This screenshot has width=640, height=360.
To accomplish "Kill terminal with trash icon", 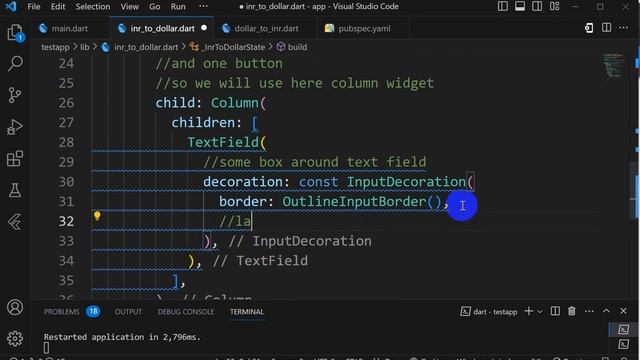I will tap(571, 311).
